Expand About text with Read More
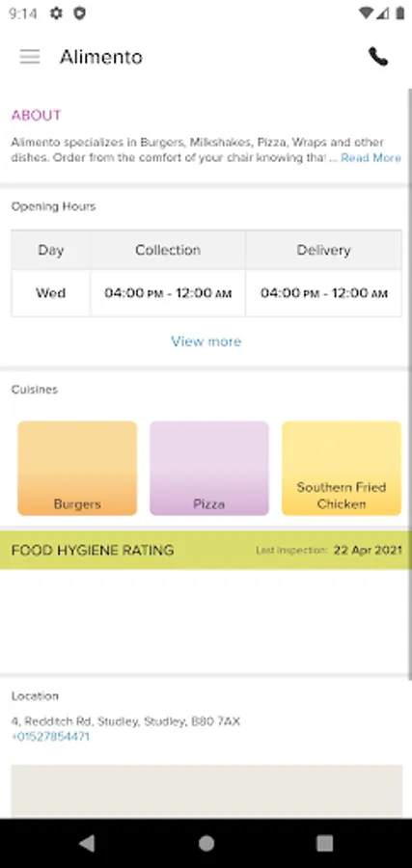 pyautogui.click(x=371, y=158)
